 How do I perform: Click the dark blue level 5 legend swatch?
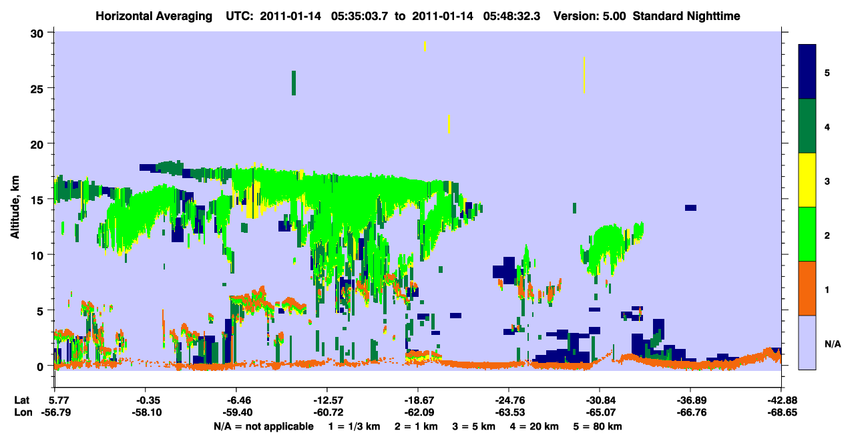point(807,72)
